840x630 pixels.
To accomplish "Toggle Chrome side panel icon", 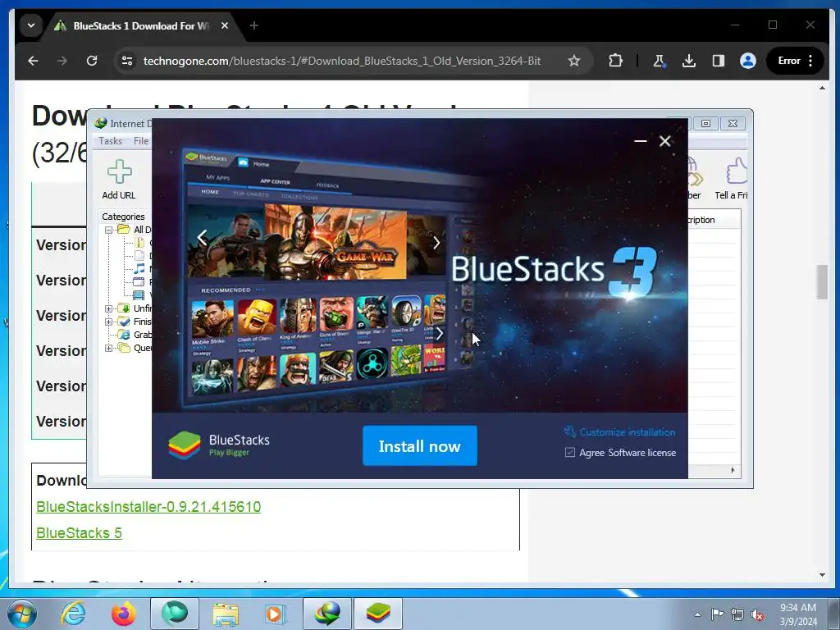I will coord(719,61).
